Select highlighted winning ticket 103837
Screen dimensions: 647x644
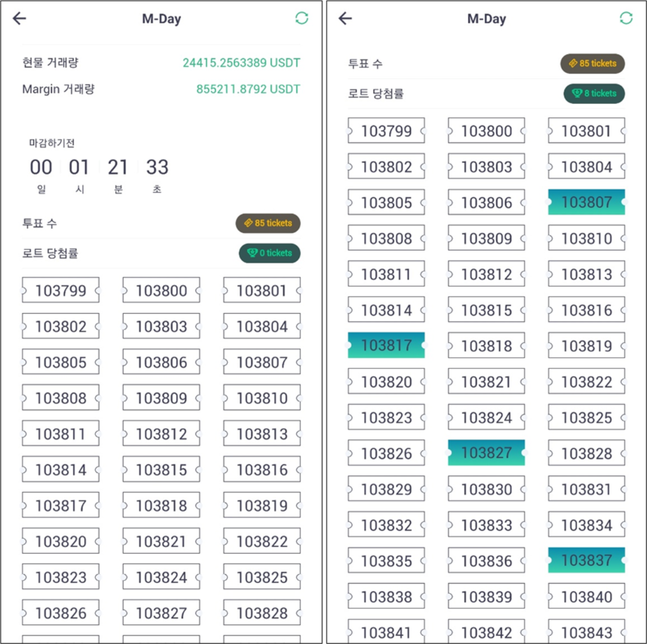[586, 560]
